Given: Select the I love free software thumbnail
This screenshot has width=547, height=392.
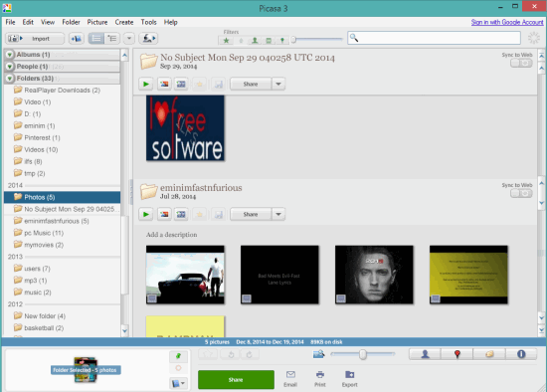Looking at the screenshot, I should (x=185, y=127).
